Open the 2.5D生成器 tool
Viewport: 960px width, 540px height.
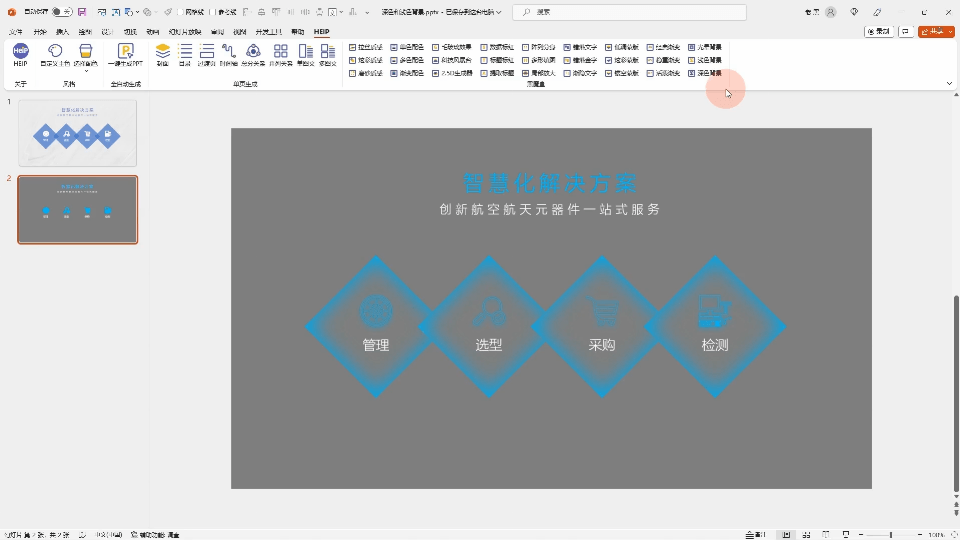(x=452, y=73)
